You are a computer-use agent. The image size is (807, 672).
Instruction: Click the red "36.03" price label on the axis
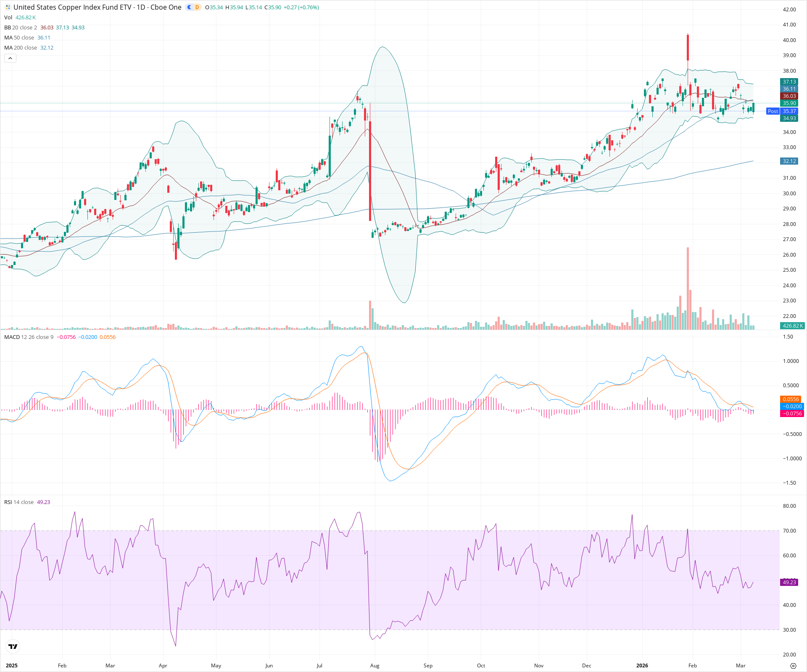789,96
